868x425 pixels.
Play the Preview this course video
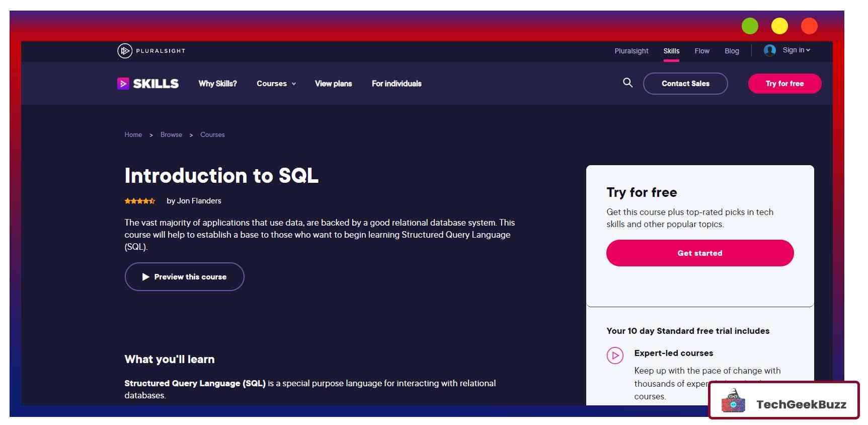(x=184, y=277)
